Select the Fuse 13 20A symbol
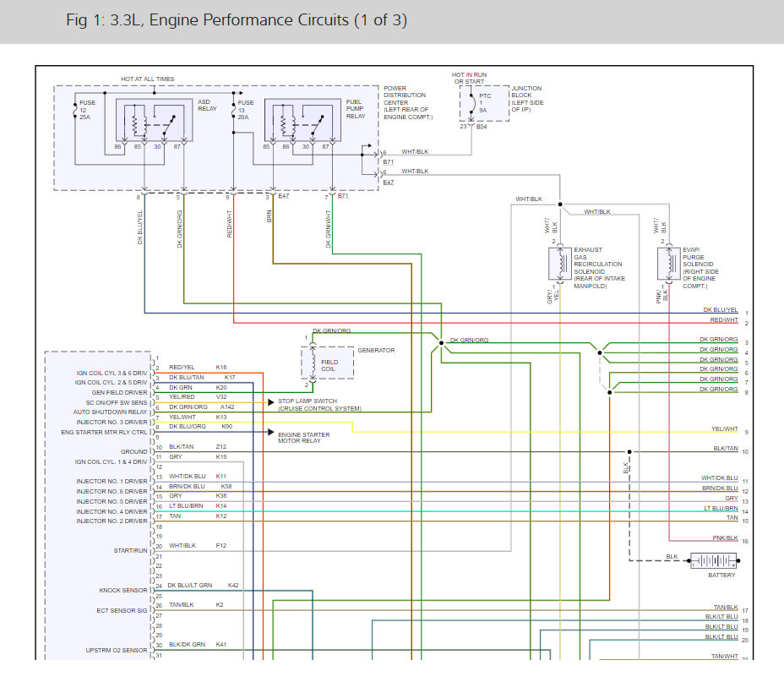The height and width of the screenshot is (682, 784). click(x=233, y=110)
